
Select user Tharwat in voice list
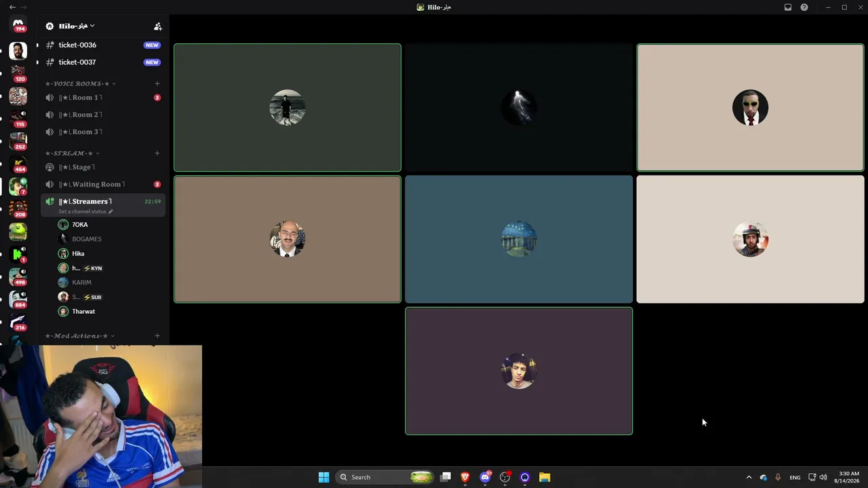pos(108,311)
